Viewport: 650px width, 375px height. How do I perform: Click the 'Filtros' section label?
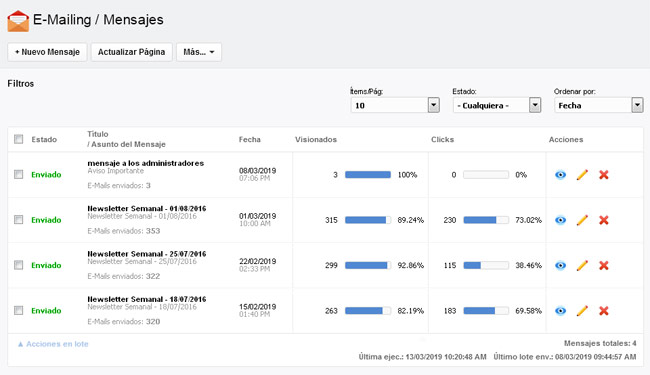(x=21, y=84)
